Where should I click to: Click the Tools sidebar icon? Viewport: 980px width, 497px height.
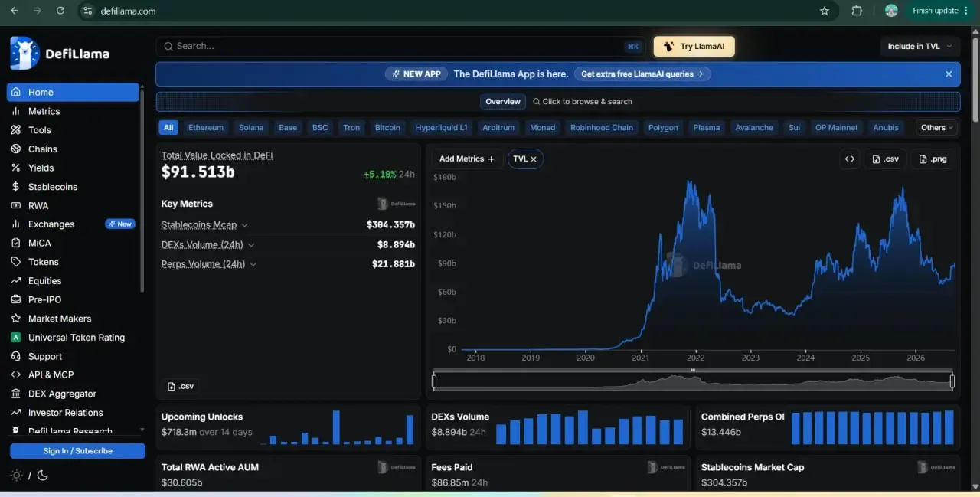(x=15, y=130)
